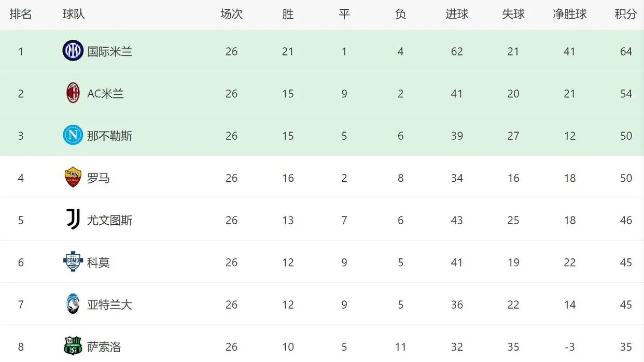
Task: Click the 那不勒斯 team name link
Action: point(109,136)
